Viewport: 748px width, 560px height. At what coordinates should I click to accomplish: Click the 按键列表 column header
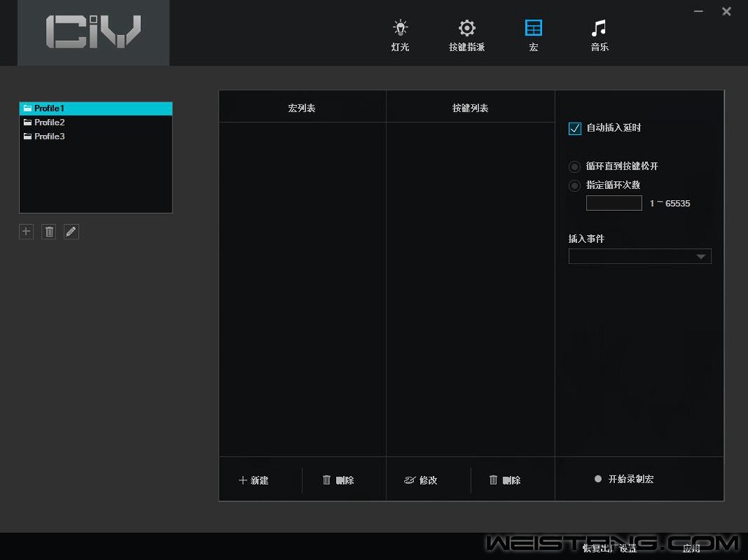pyautogui.click(x=470, y=108)
